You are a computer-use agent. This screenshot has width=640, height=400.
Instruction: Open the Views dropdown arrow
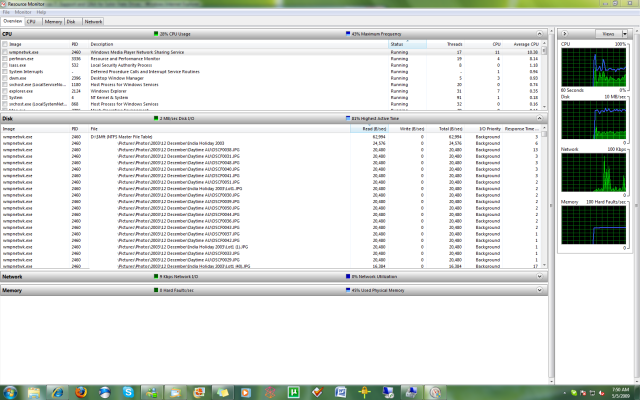(624, 34)
